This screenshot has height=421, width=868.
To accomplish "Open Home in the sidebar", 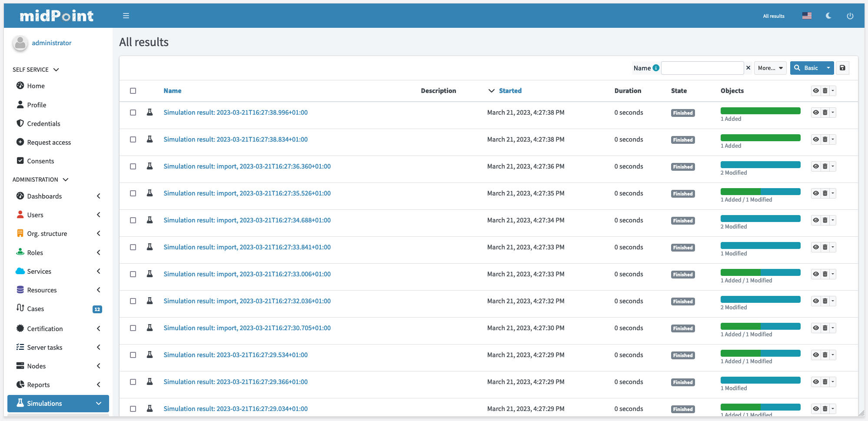I will click(x=36, y=86).
